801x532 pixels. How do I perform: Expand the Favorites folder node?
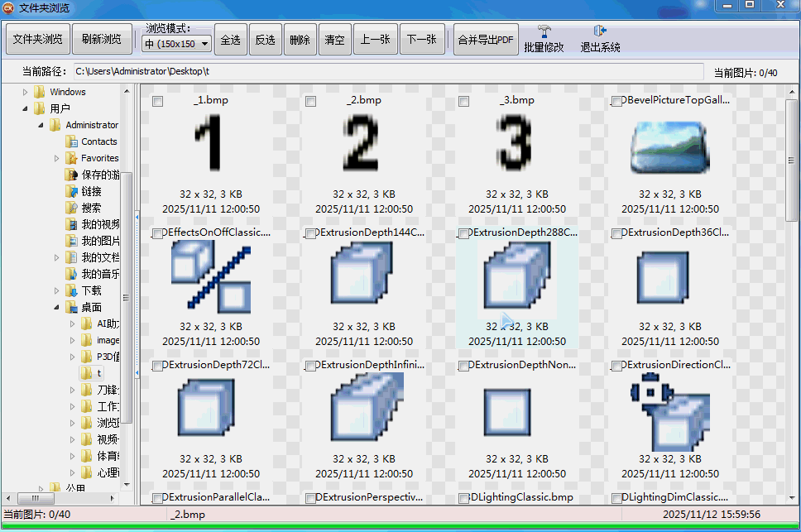click(x=57, y=158)
